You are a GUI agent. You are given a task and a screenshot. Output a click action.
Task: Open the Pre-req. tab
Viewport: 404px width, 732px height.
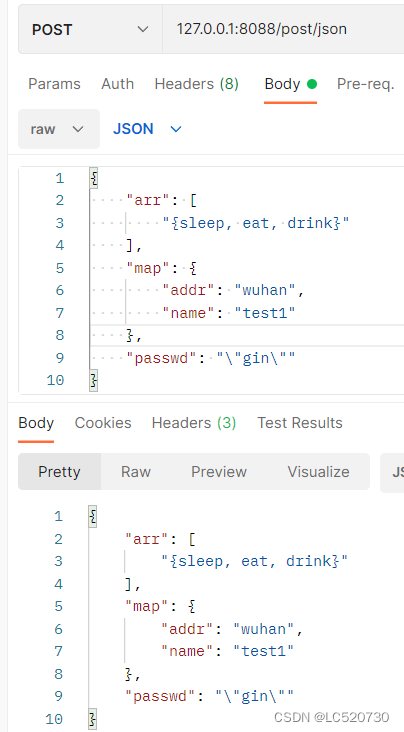(366, 84)
